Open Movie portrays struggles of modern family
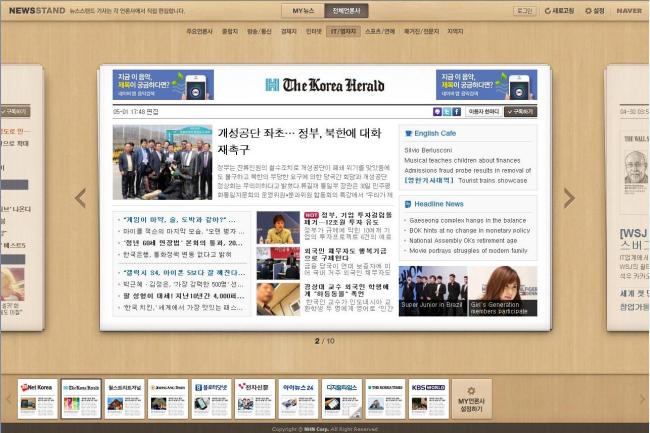The image size is (650, 433). (468, 251)
